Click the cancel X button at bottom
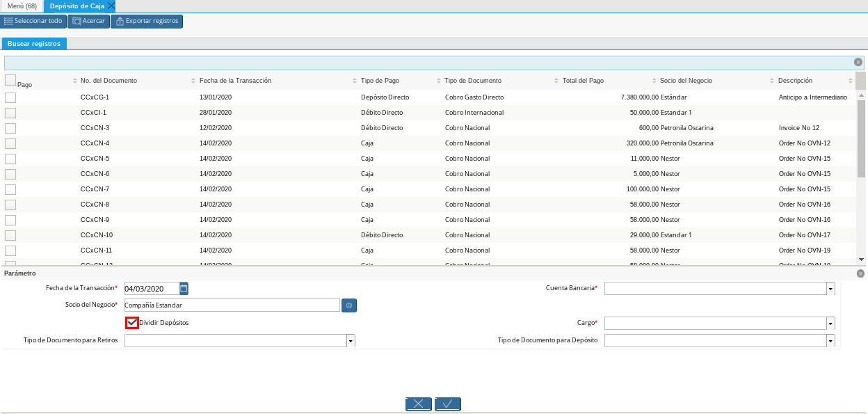 click(x=419, y=404)
